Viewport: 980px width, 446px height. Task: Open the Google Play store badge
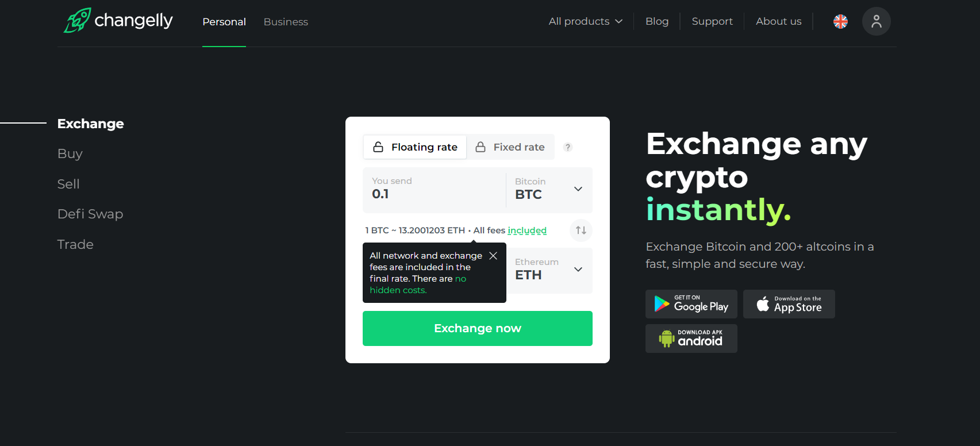point(691,304)
